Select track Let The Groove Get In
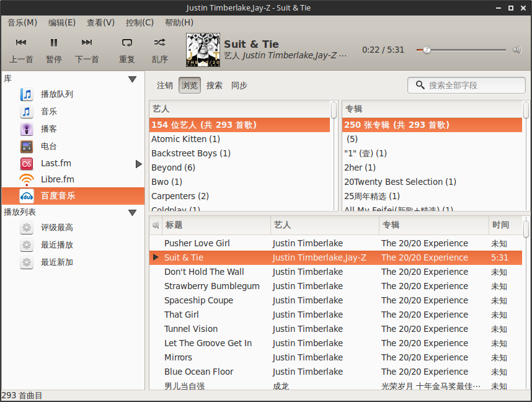Image resolution: width=532 pixels, height=402 pixels. click(x=335, y=343)
